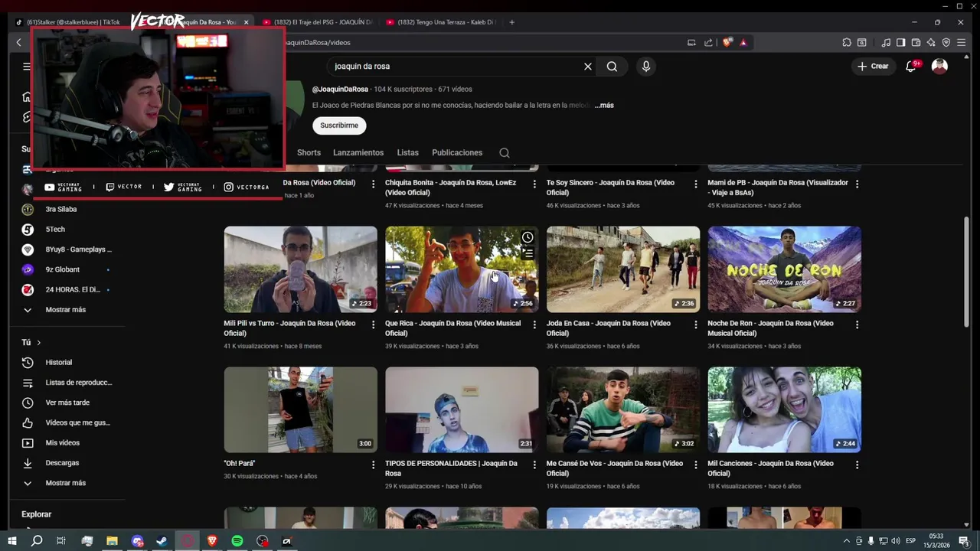Show hidden system tray icons chevron
980x551 pixels.
[x=846, y=541]
